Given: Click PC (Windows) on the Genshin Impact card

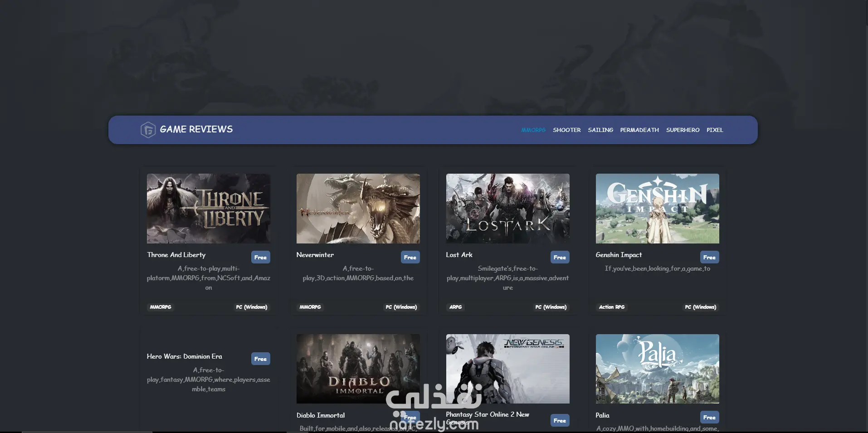Looking at the screenshot, I should 701,307.
